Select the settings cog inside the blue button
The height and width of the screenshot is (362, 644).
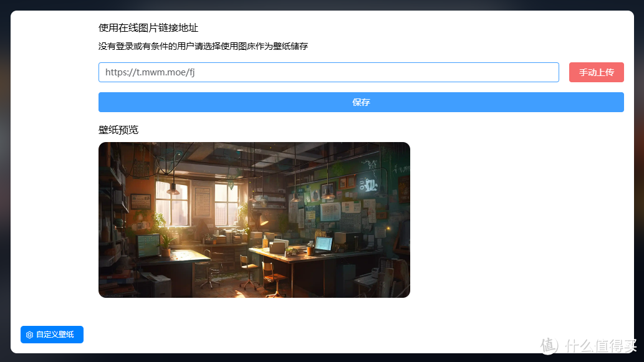pyautogui.click(x=29, y=335)
